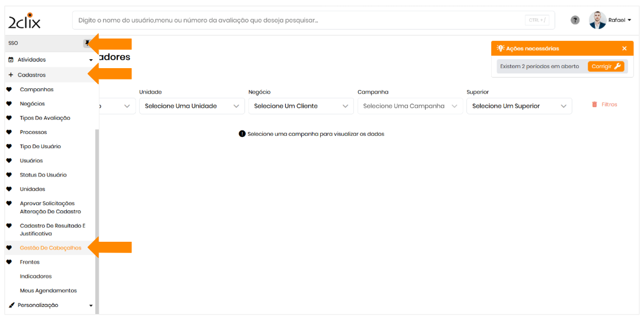Click the heart icon next to Campanhas
The image size is (644, 317).
[x=9, y=89]
